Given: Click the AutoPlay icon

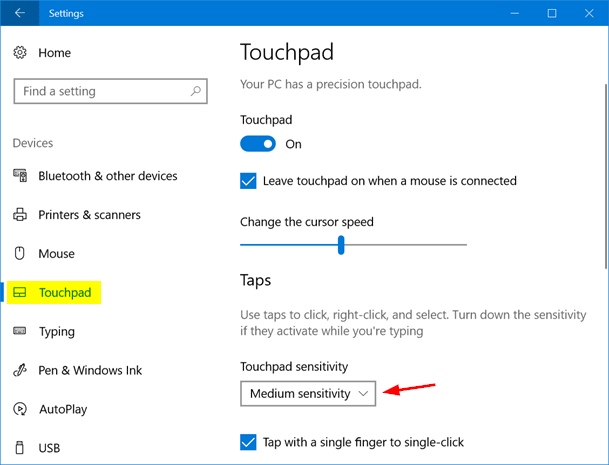Looking at the screenshot, I should (20, 409).
